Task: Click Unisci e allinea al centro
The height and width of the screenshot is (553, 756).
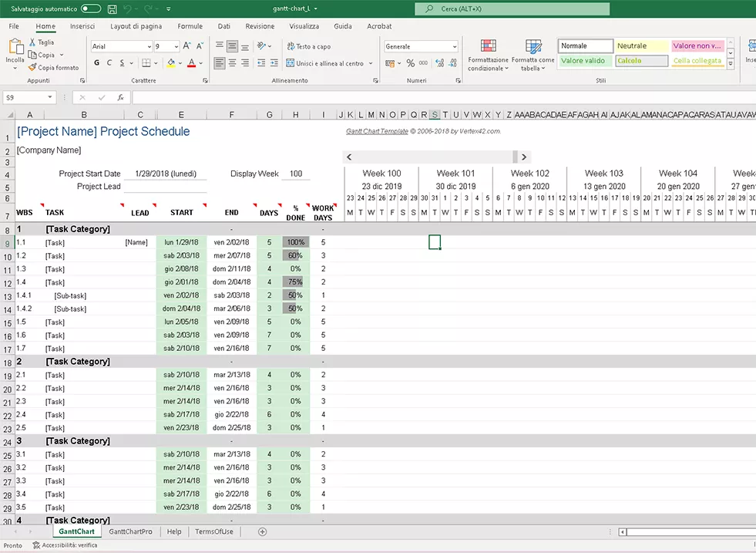Action: [x=325, y=63]
